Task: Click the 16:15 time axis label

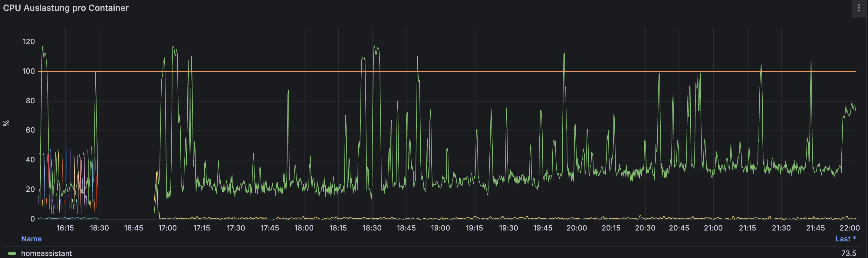Action: coord(65,228)
